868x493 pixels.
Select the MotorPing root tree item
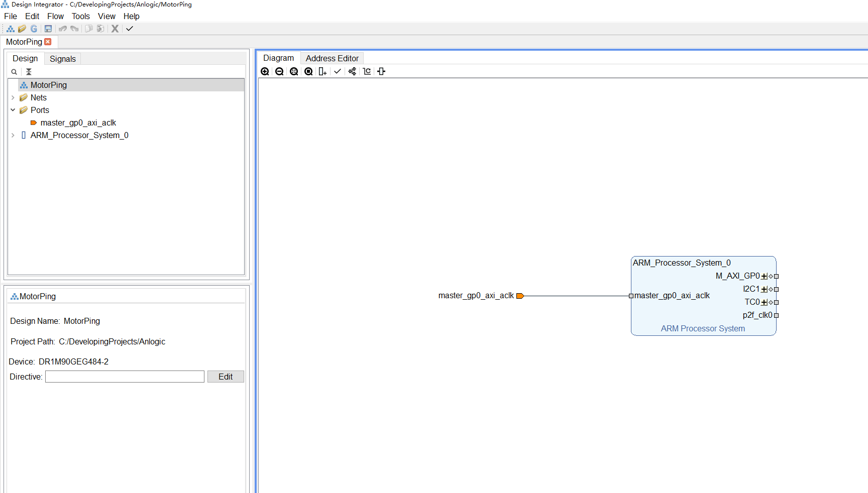(49, 85)
